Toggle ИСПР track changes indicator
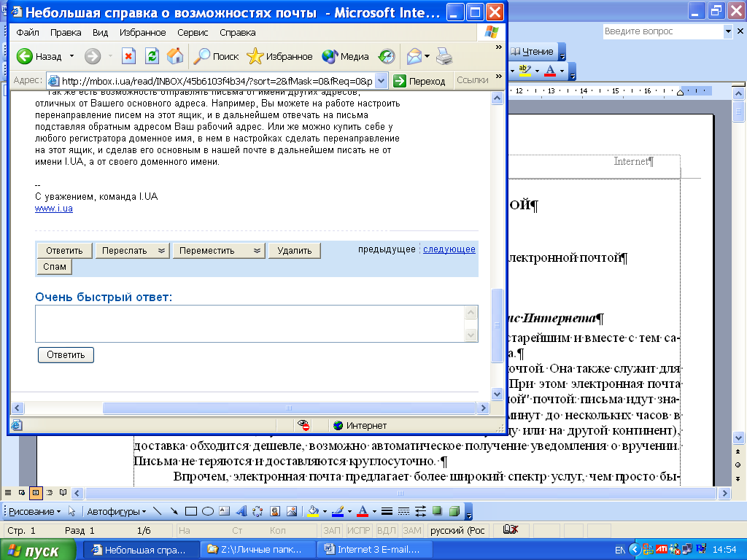Viewport: 747px width, 560px height. click(x=358, y=530)
